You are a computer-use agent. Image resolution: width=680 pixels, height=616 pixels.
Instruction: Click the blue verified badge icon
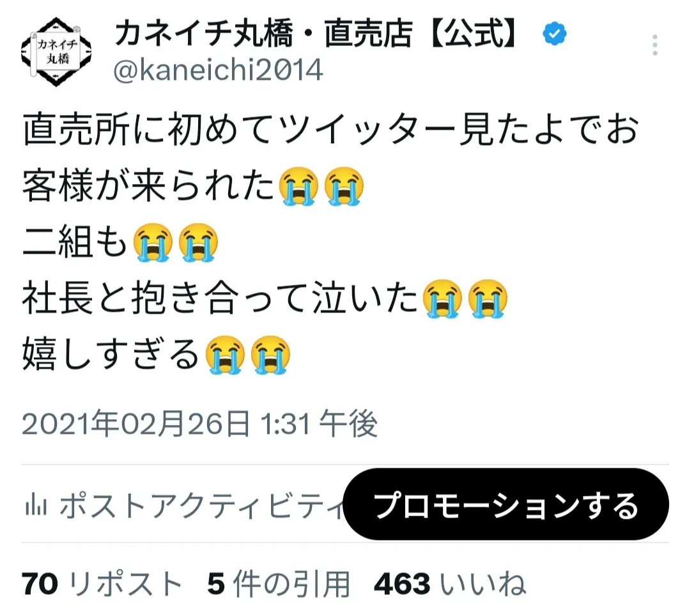point(555,33)
